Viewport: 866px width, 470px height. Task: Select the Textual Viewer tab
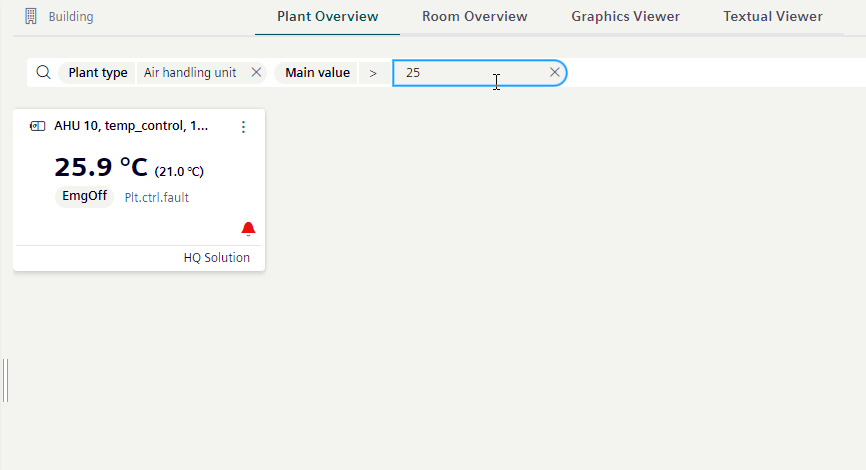coord(773,17)
